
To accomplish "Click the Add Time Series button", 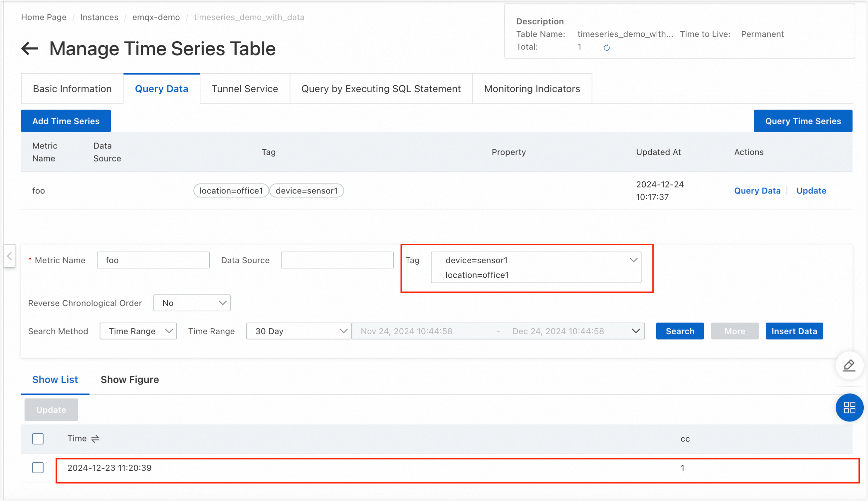I will click(66, 121).
